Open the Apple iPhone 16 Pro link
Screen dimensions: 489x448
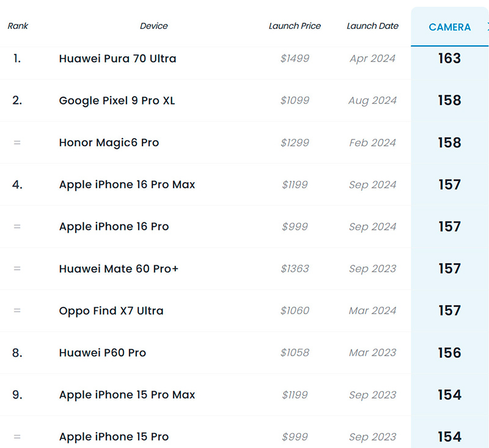(x=114, y=227)
